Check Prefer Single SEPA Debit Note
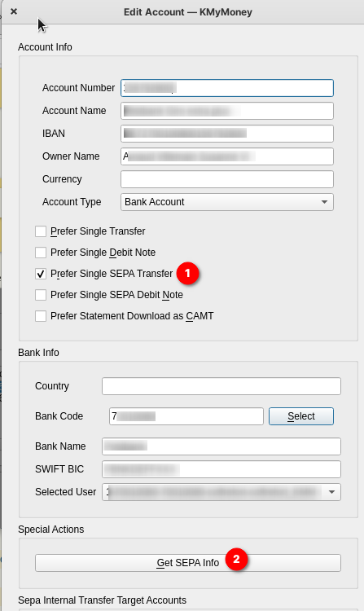 [41, 295]
